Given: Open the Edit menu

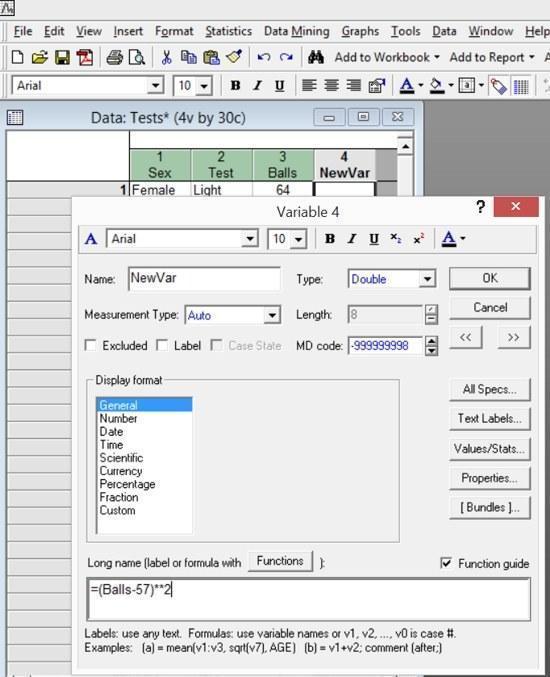Looking at the screenshot, I should click(x=54, y=31).
